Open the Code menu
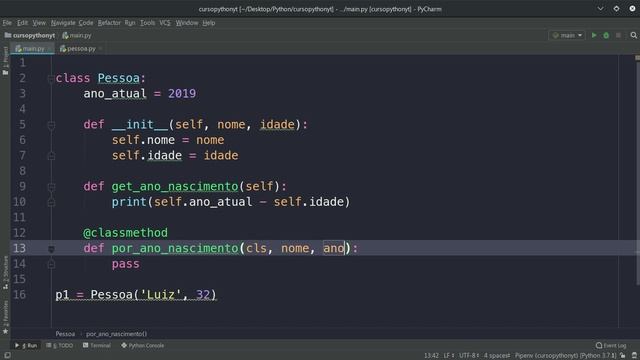The height and width of the screenshot is (360, 640). [86, 23]
